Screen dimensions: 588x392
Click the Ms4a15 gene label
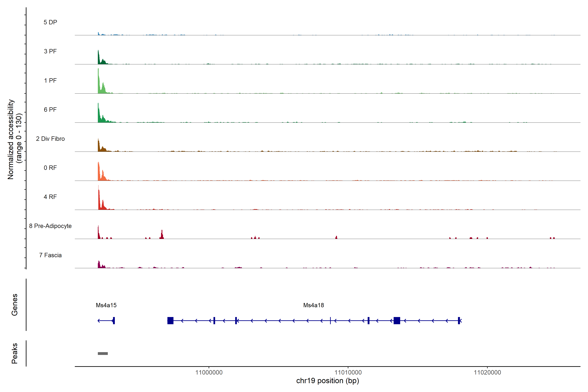[x=106, y=305]
